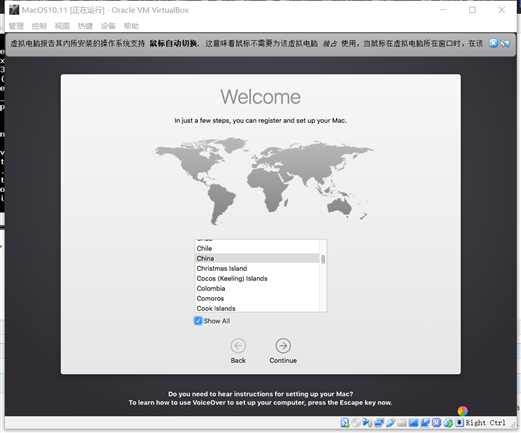Select China in the country list
This screenshot has height=433, width=521.
[257, 258]
